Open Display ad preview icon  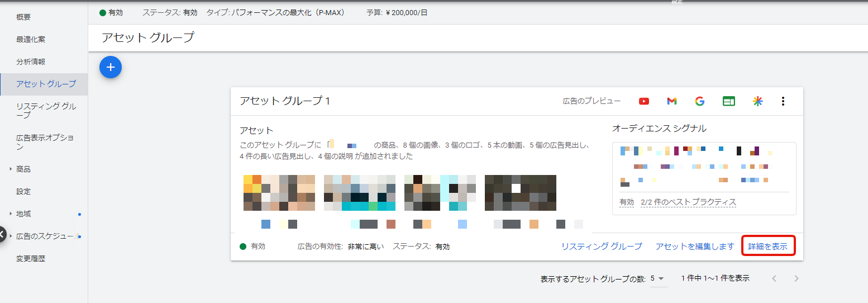[x=728, y=101]
